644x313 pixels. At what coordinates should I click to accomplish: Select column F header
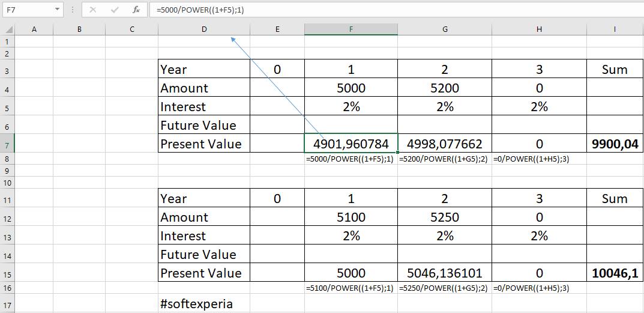[351, 29]
